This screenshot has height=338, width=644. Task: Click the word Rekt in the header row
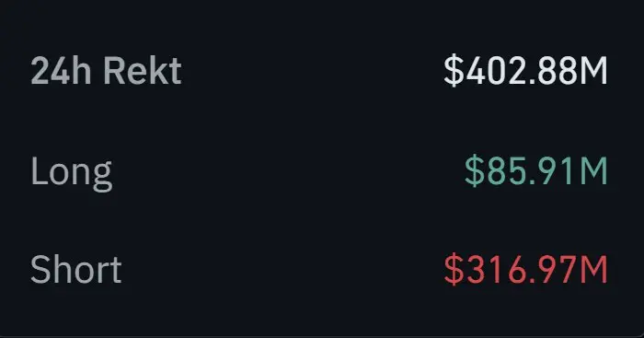[x=143, y=71]
